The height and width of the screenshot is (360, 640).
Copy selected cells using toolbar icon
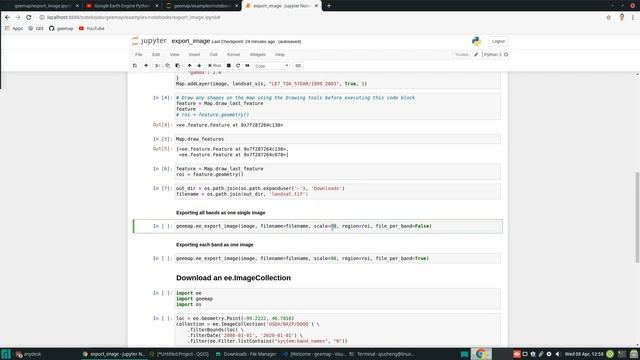point(167,66)
